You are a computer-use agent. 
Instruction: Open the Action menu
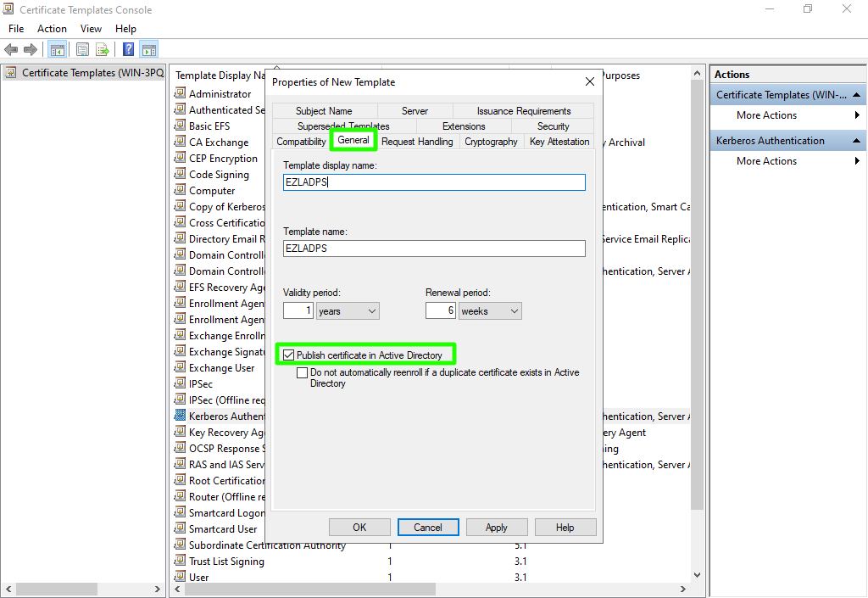[52, 29]
